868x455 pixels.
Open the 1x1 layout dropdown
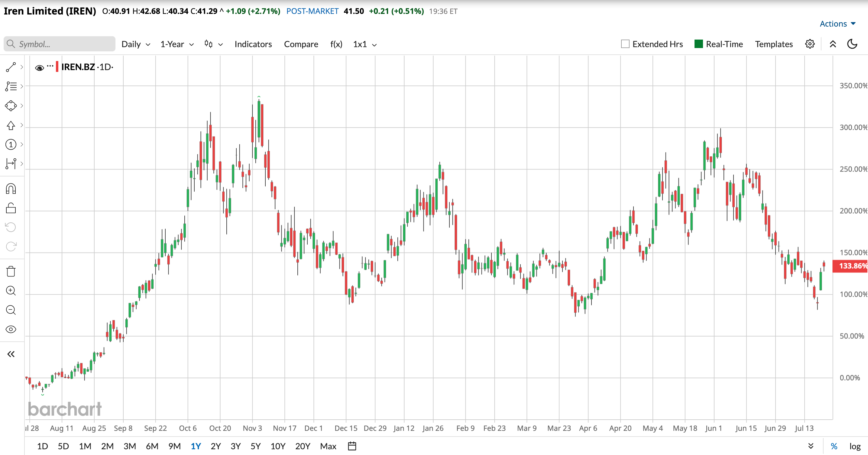pyautogui.click(x=365, y=44)
